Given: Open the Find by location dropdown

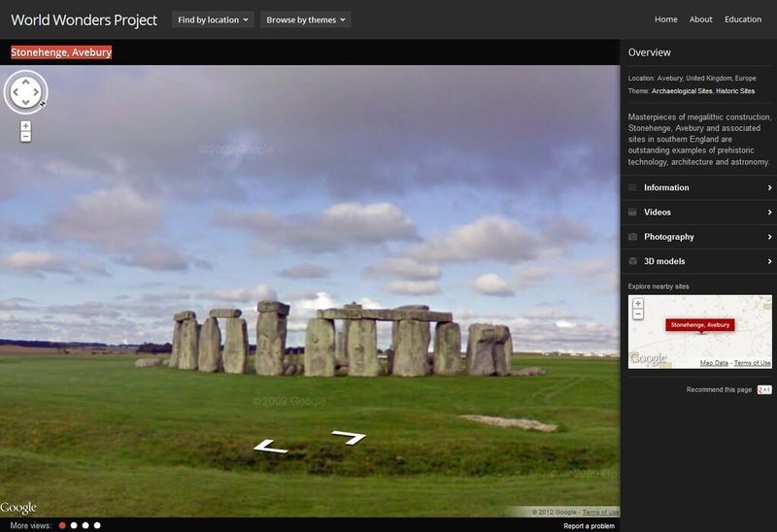Looking at the screenshot, I should point(213,19).
